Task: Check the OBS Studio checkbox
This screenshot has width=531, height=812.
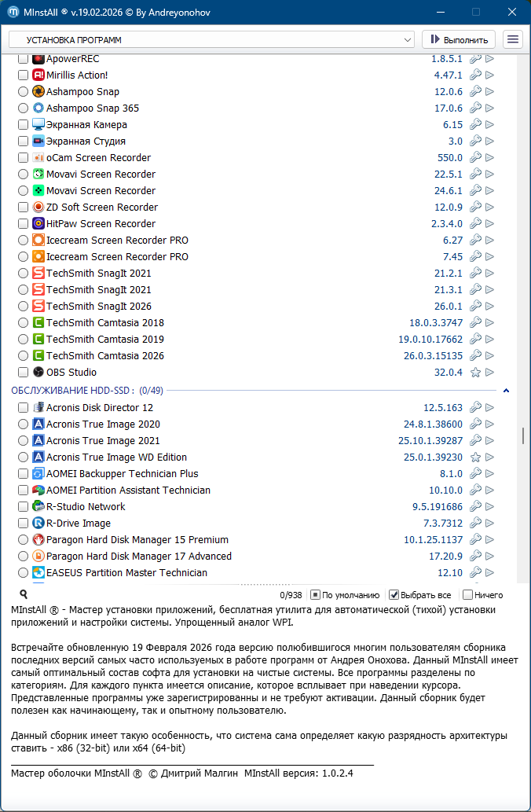Action: (x=23, y=373)
